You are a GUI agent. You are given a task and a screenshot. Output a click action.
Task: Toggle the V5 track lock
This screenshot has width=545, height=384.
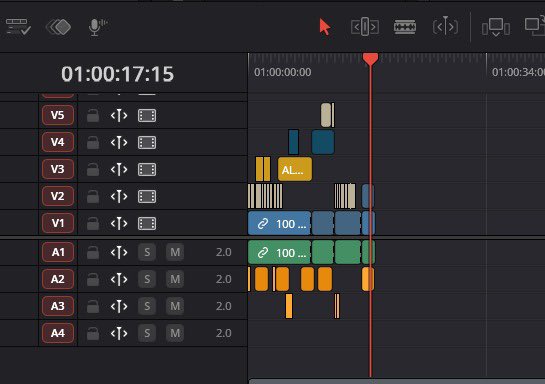(93, 115)
